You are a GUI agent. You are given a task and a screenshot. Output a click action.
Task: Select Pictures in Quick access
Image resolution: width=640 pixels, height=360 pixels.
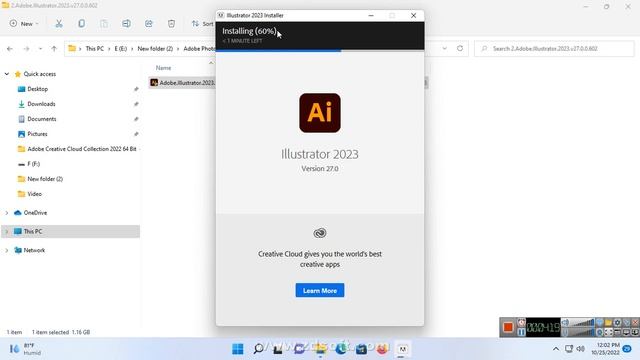pyautogui.click(x=37, y=134)
